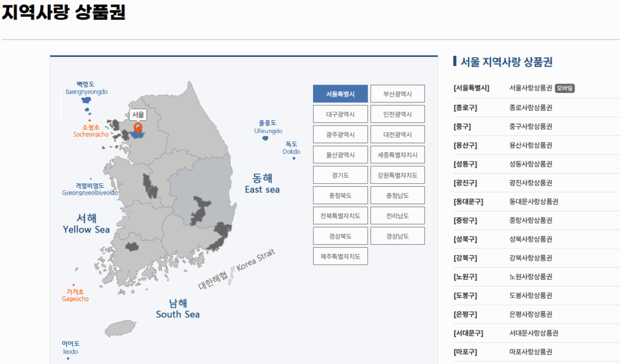Screen dimensions: 620x364
Task: Click the 소청초 Socheongcho label
Action: coord(91,131)
